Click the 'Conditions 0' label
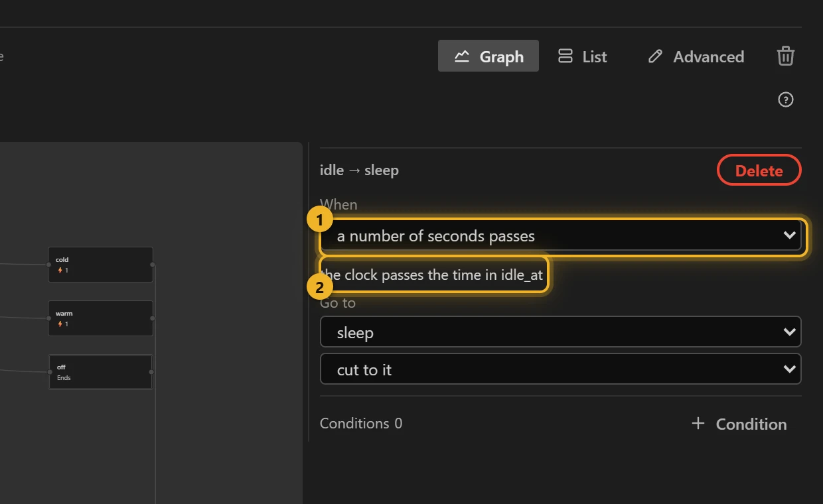Image resolution: width=823 pixels, height=504 pixels. click(361, 423)
